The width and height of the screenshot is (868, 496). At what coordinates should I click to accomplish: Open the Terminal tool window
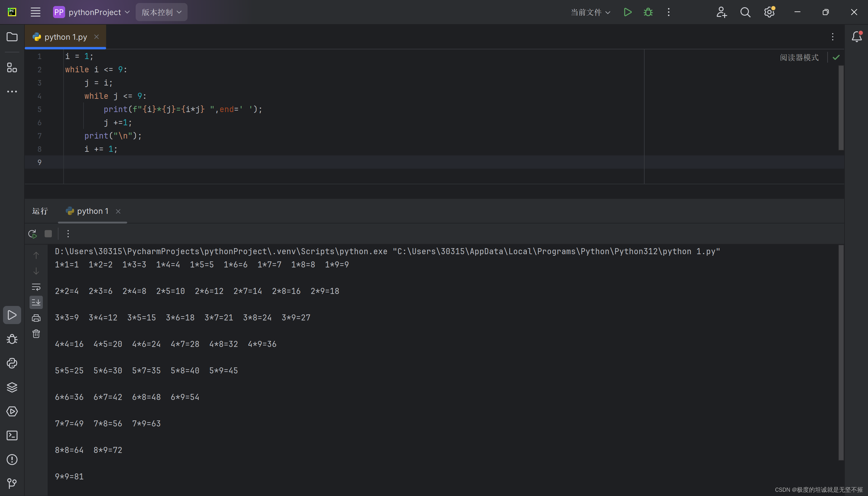pos(12,435)
